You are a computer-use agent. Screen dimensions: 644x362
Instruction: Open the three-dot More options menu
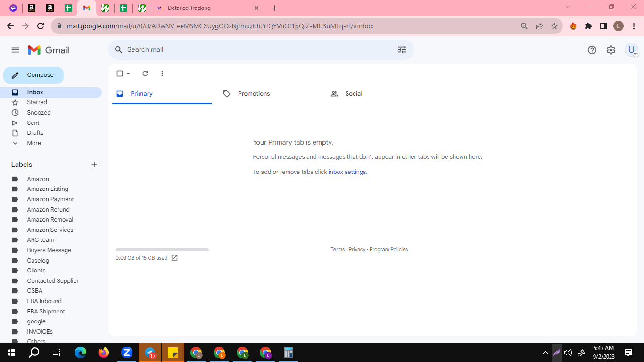pos(162,74)
